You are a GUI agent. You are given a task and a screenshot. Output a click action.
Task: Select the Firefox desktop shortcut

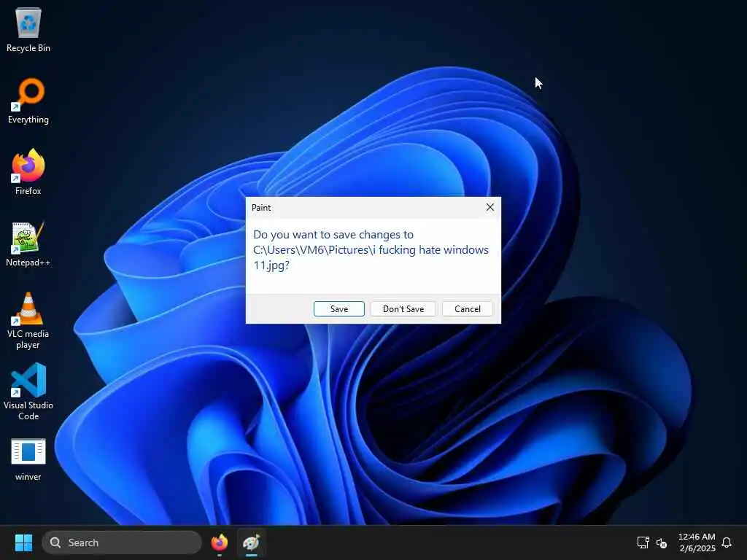[28, 172]
